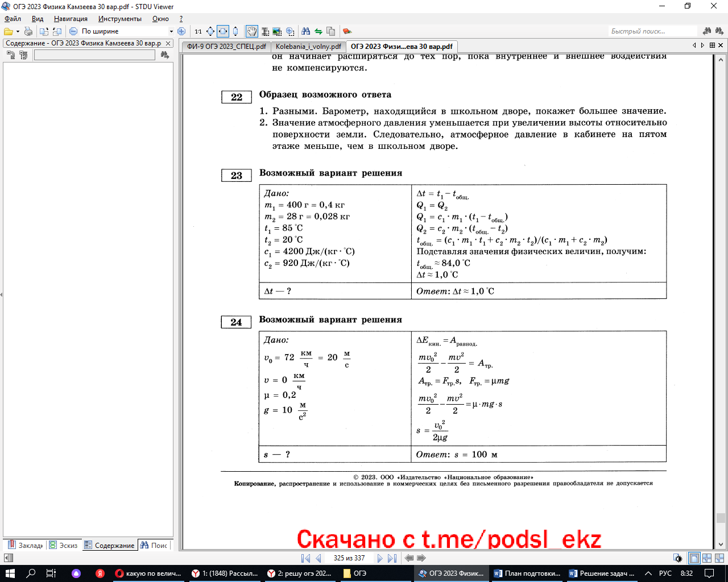Open the Окно menu

pos(160,19)
